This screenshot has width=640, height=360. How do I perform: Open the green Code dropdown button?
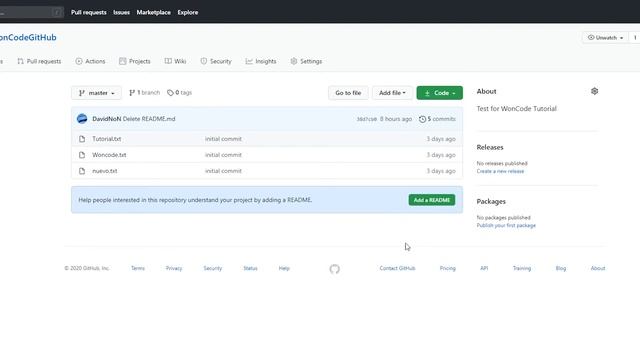(x=440, y=93)
